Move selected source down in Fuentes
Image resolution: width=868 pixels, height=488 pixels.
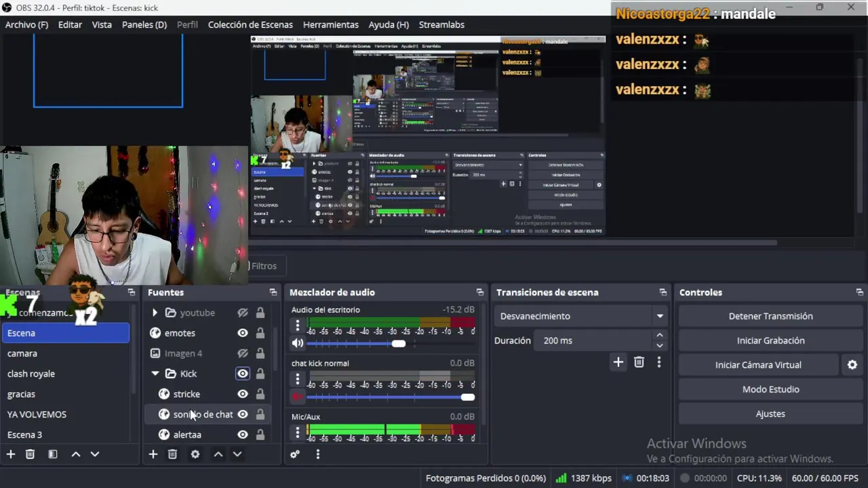click(237, 454)
